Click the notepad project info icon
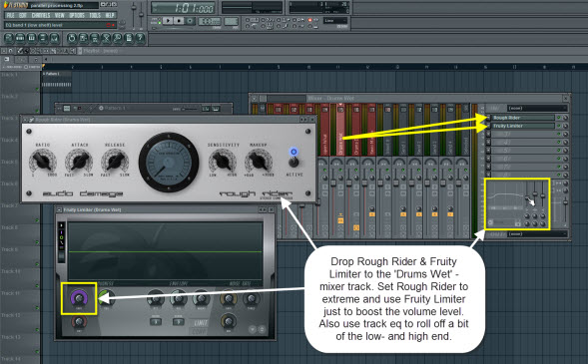The width and height of the screenshot is (588, 364). pyautogui.click(x=129, y=38)
